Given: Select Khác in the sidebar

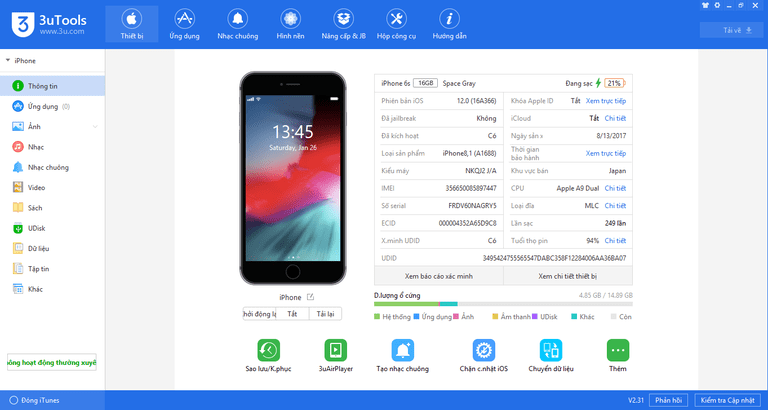Looking at the screenshot, I should [52, 289].
